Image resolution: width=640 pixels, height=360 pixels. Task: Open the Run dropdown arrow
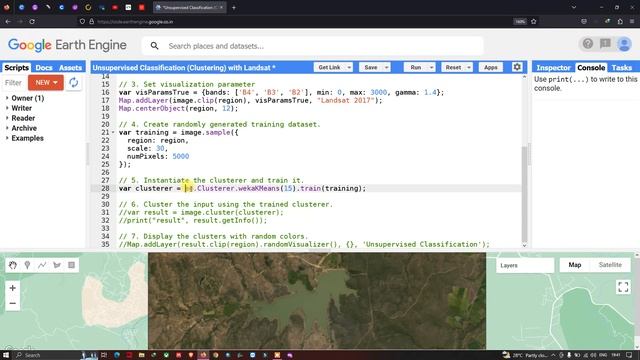click(431, 67)
